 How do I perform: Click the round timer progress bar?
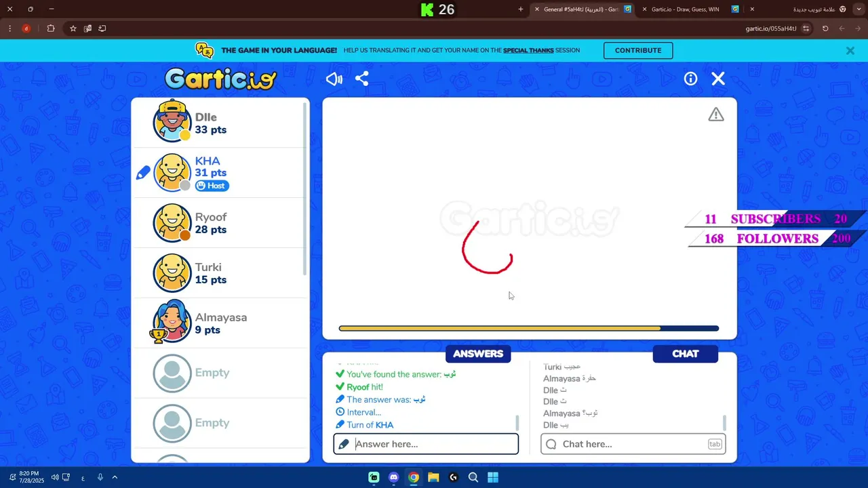tap(529, 329)
